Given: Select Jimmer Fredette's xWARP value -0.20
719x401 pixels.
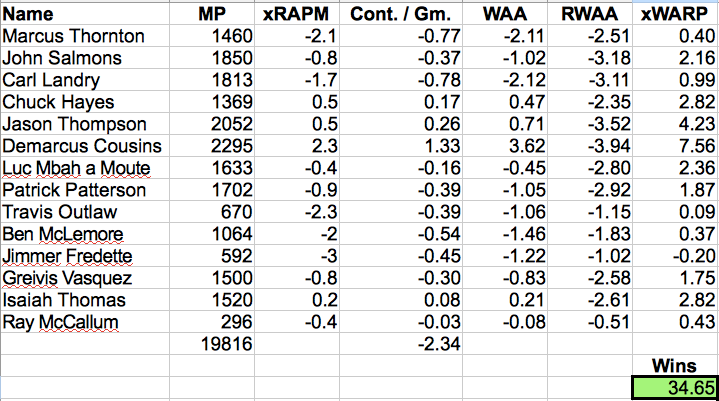Looking at the screenshot, I should (x=675, y=256).
